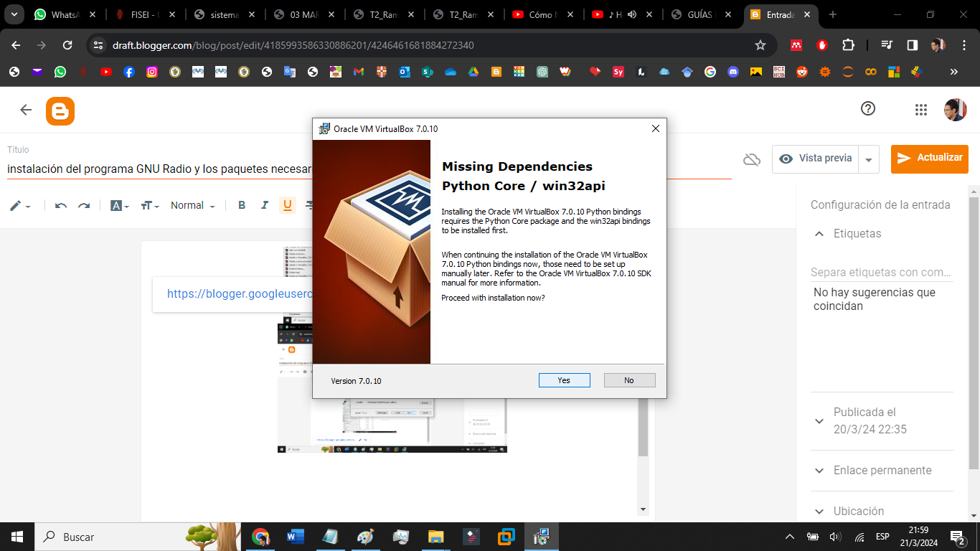The width and height of the screenshot is (980, 551).
Task: Open Word from the taskbar
Action: pyautogui.click(x=295, y=537)
